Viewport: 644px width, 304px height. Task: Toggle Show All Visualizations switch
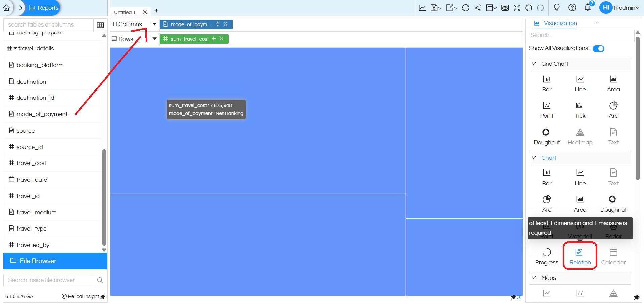pyautogui.click(x=598, y=49)
